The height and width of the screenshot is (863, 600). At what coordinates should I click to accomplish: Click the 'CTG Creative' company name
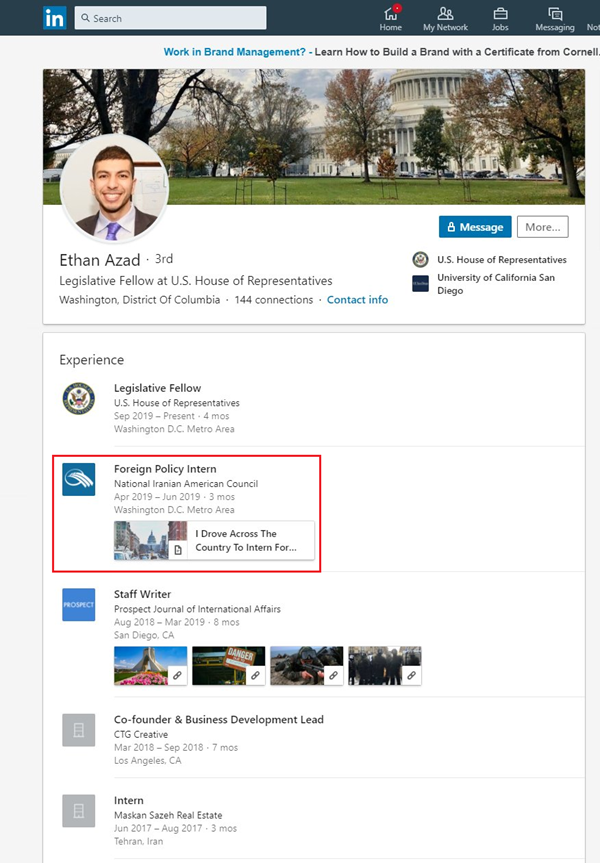tap(141, 734)
